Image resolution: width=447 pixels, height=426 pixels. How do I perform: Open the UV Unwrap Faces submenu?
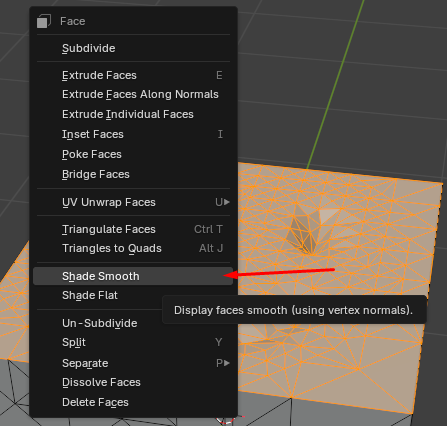(x=133, y=202)
